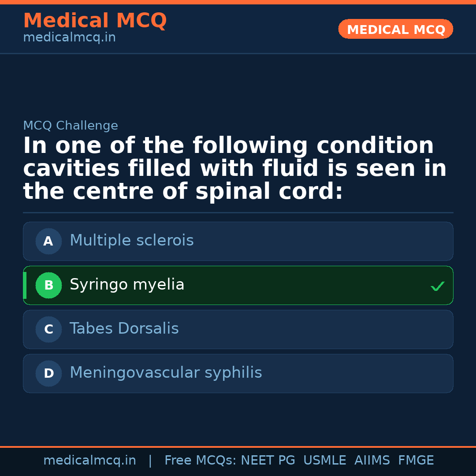Screen dimensions: 476x476
Task: Click the letter A option badge
Action: [48, 241]
